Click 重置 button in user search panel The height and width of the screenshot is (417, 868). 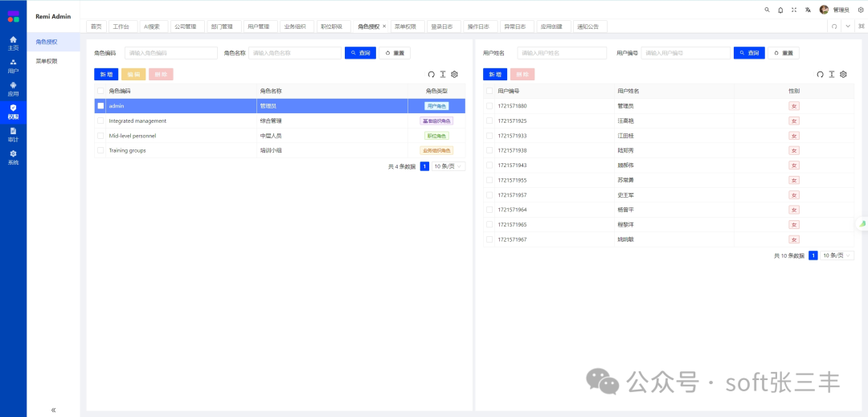784,53
